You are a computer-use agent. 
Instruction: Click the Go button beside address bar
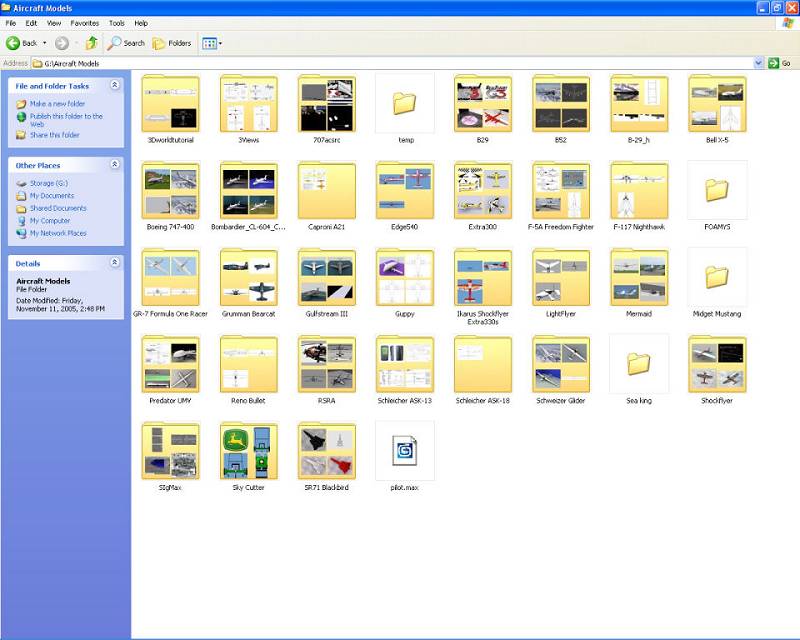(779, 63)
